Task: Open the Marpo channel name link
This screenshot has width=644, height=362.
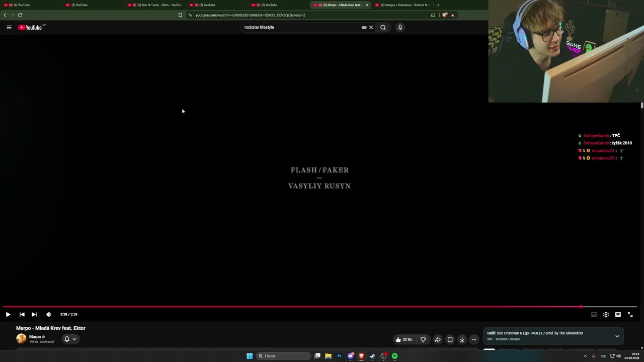Action: (35, 336)
